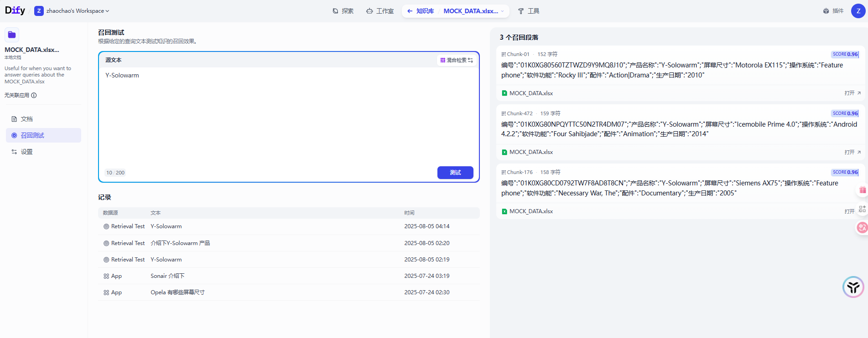Expand the MOCK_DATA.xlsx dataset dropdown

pyautogui.click(x=502, y=11)
